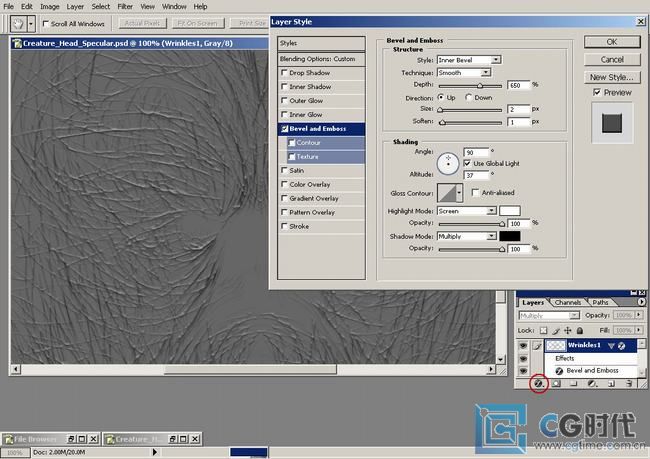Enable the Satin checkbox

284,170
